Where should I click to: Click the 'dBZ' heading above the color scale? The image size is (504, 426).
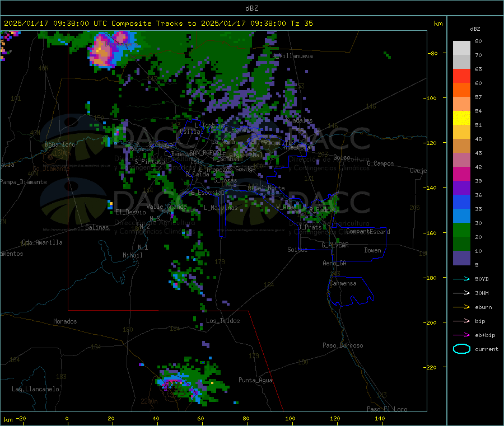click(x=475, y=29)
